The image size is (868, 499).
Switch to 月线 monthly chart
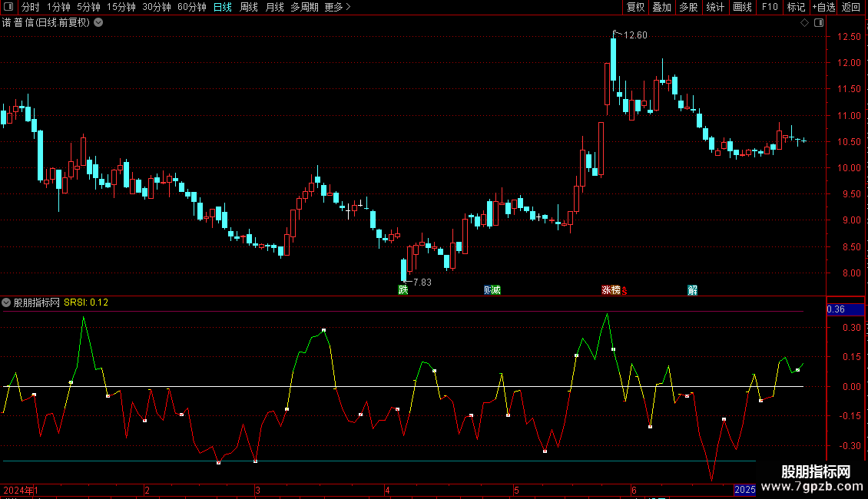coord(274,7)
